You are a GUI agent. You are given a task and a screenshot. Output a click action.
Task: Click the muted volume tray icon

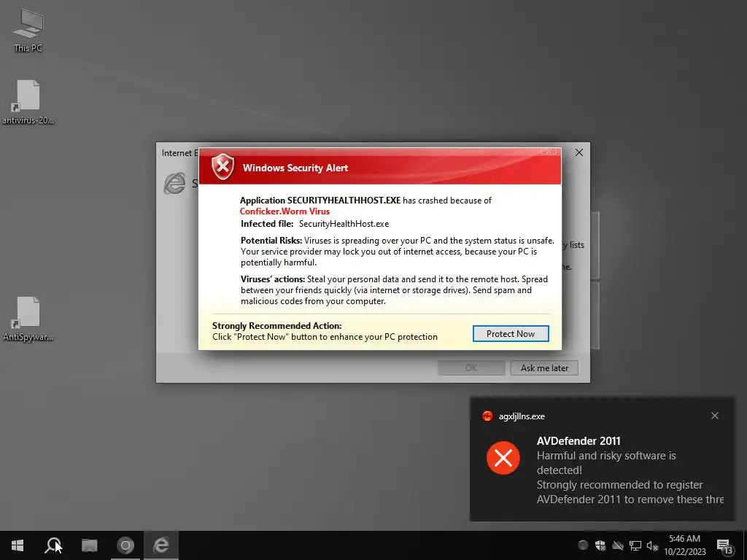tap(652, 545)
